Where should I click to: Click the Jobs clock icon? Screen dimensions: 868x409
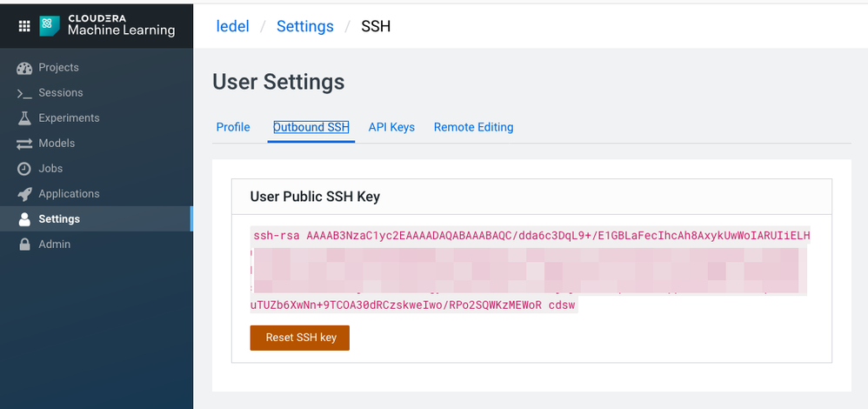[24, 169]
